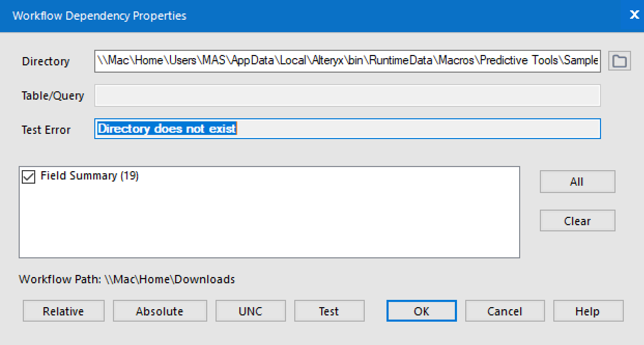Confirm changes with OK

[421, 311]
